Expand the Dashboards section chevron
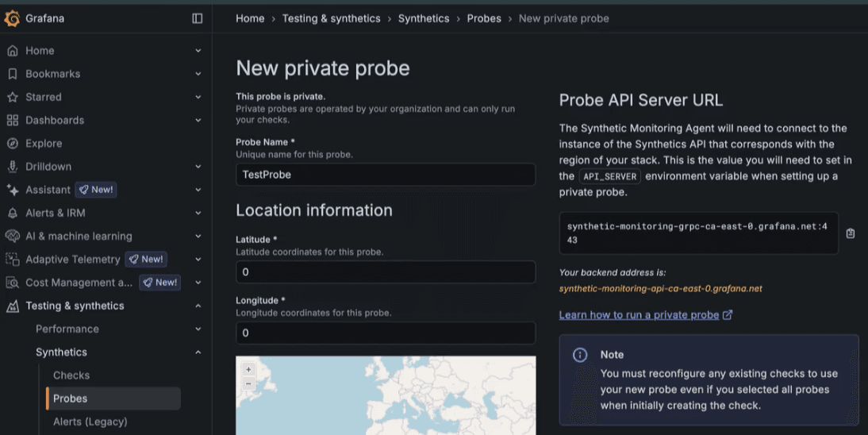 pyautogui.click(x=198, y=120)
